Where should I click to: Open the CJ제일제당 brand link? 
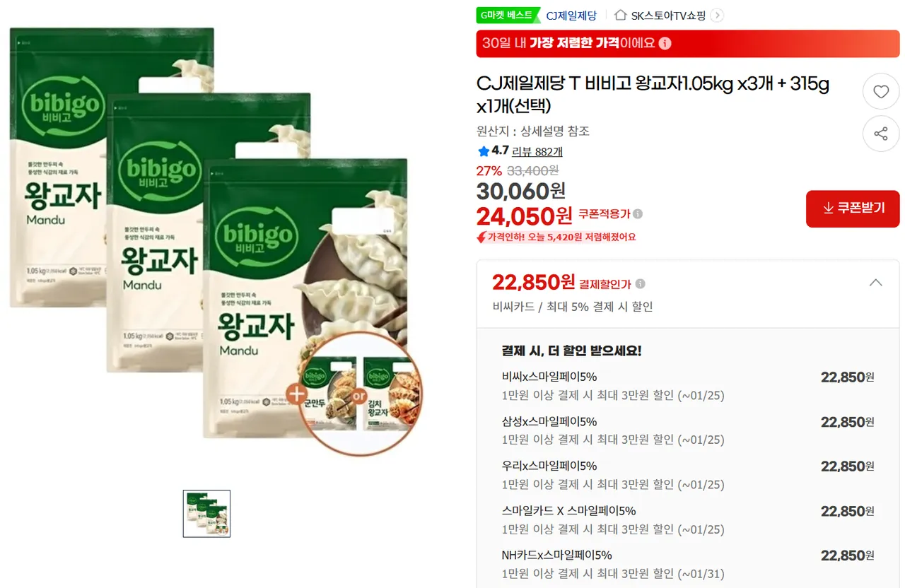(x=571, y=15)
